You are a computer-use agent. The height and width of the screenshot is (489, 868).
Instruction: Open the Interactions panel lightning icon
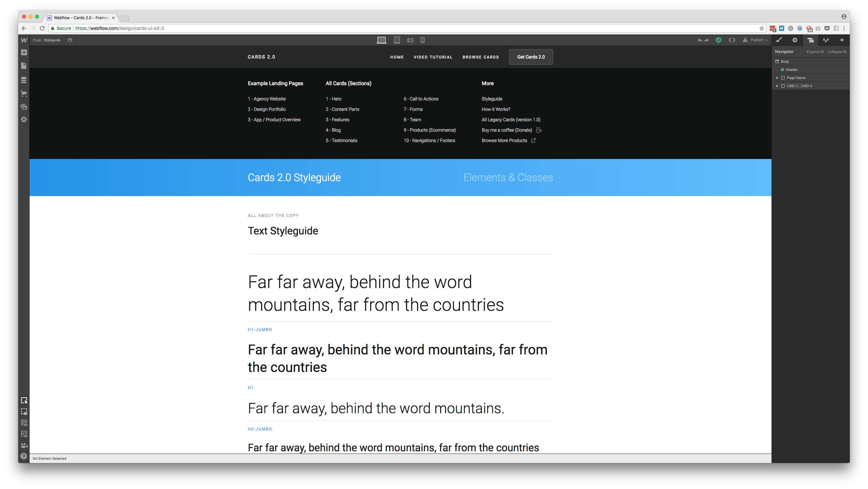841,40
